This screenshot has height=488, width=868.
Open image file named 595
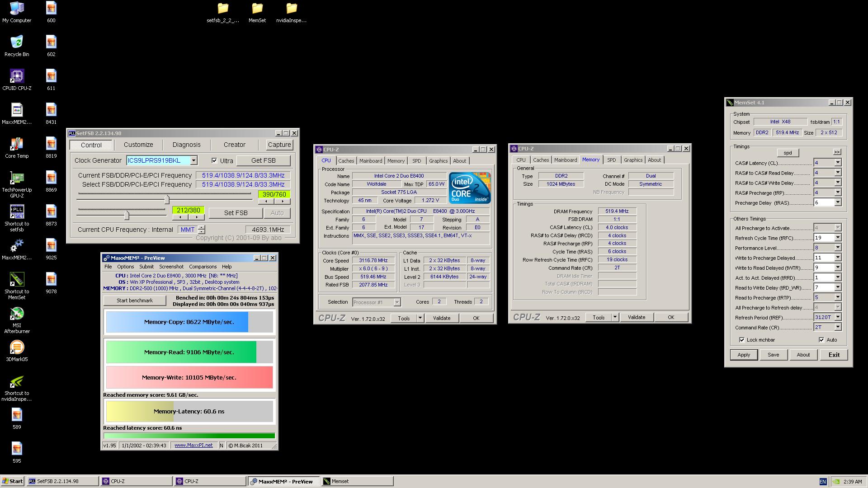click(x=17, y=453)
